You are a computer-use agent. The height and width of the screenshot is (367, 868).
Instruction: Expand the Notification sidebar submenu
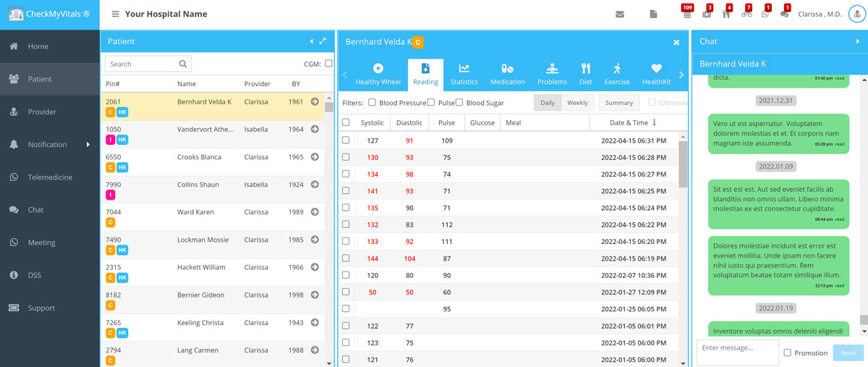(88, 145)
